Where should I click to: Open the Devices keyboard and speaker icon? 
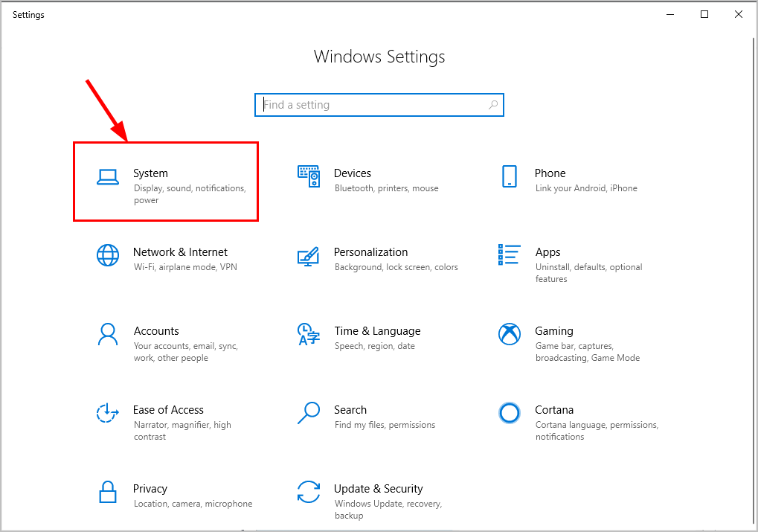tap(309, 176)
